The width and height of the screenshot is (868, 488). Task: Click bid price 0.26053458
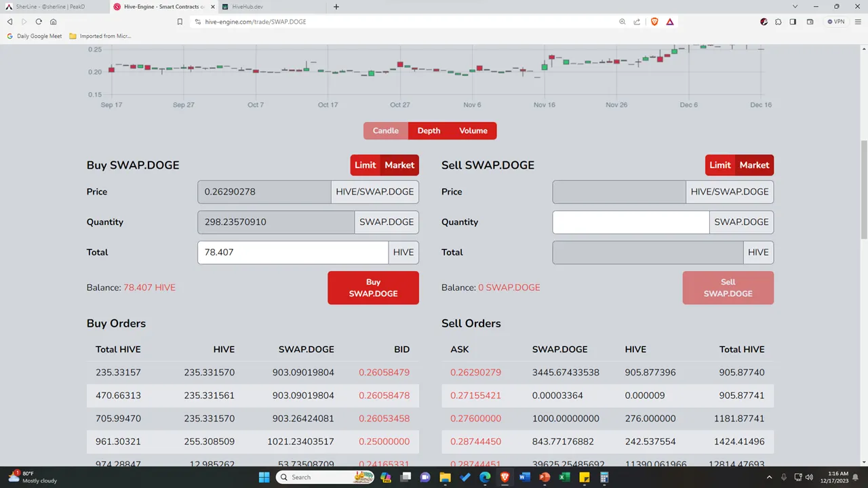(384, 418)
